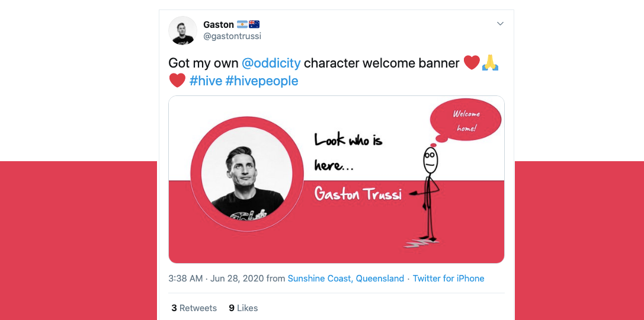The width and height of the screenshot is (644, 320).
Task: Open the tweet options chevron menu
Action: (500, 24)
